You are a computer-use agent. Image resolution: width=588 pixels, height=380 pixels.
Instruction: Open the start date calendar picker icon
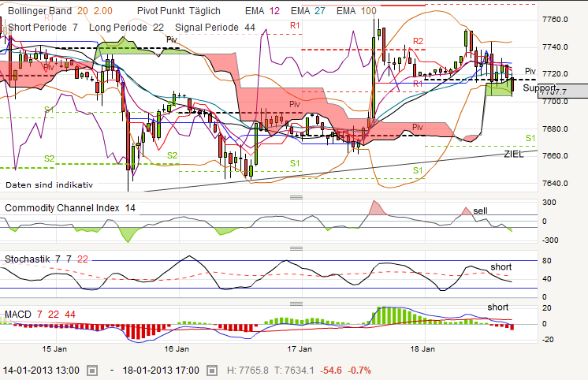pos(92,371)
